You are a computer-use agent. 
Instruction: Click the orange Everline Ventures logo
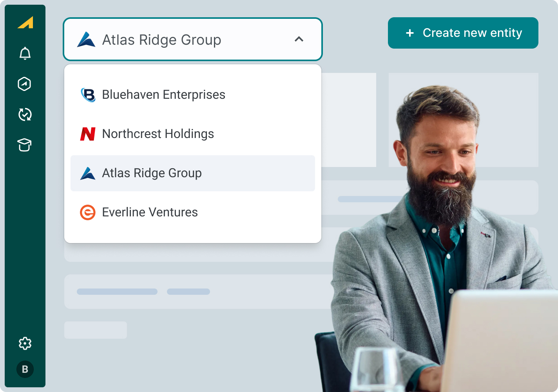click(x=88, y=212)
